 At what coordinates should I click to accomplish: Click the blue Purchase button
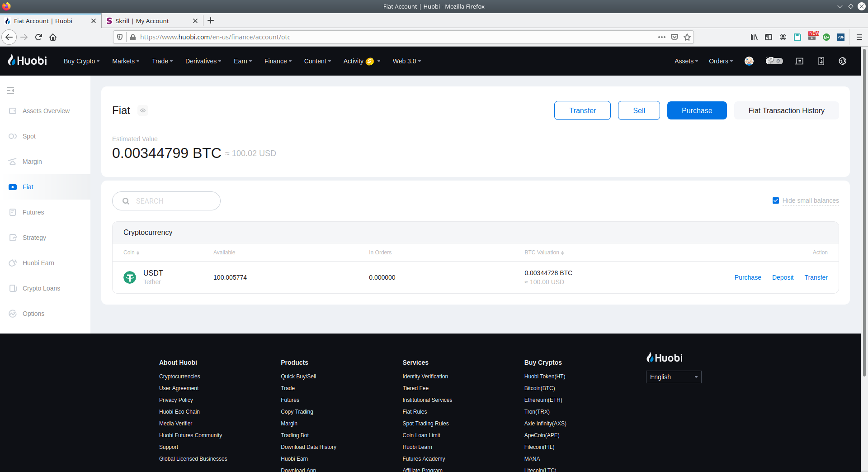coord(697,110)
